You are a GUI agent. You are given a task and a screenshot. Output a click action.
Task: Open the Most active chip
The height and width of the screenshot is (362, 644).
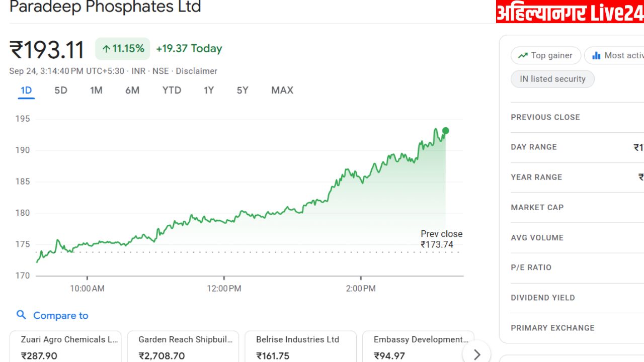614,55
